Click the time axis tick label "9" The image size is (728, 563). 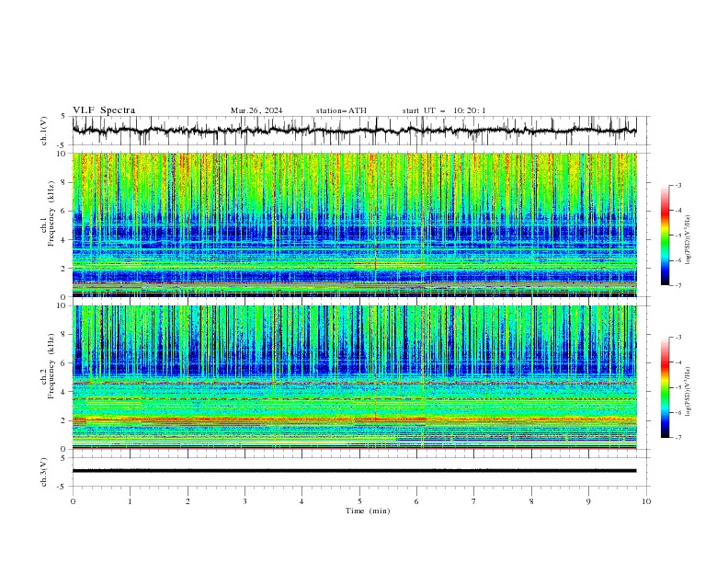(588, 501)
